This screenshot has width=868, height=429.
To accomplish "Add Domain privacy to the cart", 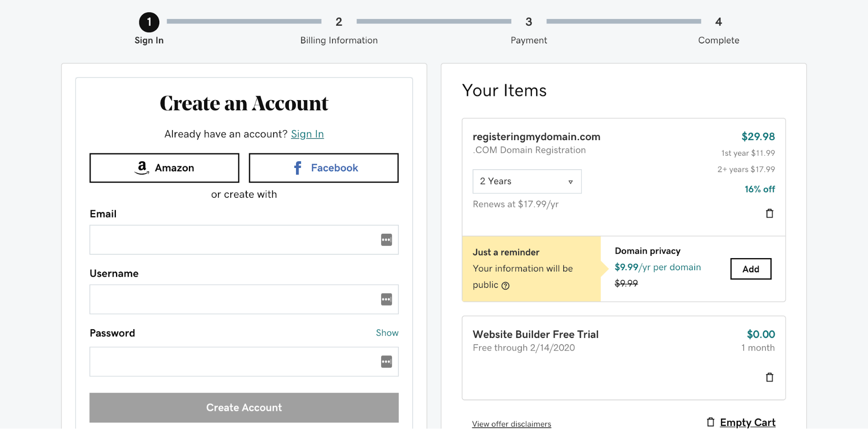I will [750, 269].
